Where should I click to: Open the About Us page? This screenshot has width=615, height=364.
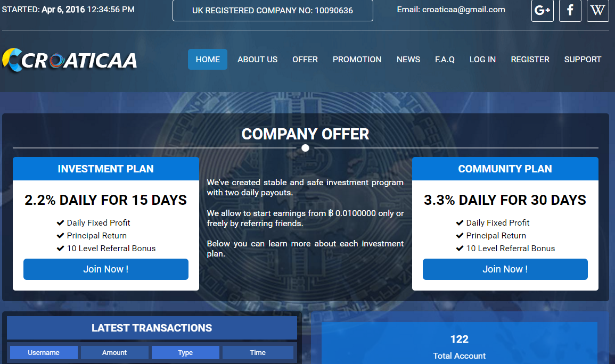click(257, 60)
